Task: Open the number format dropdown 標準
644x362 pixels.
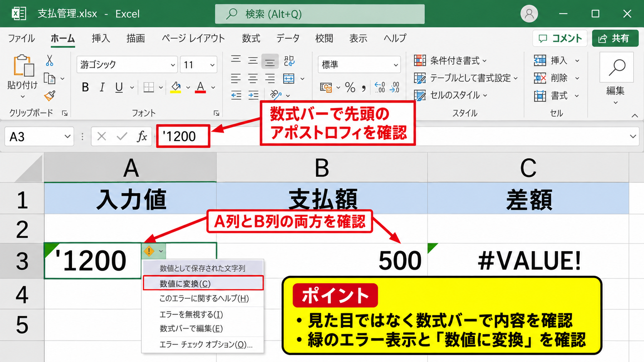Action: (396, 65)
